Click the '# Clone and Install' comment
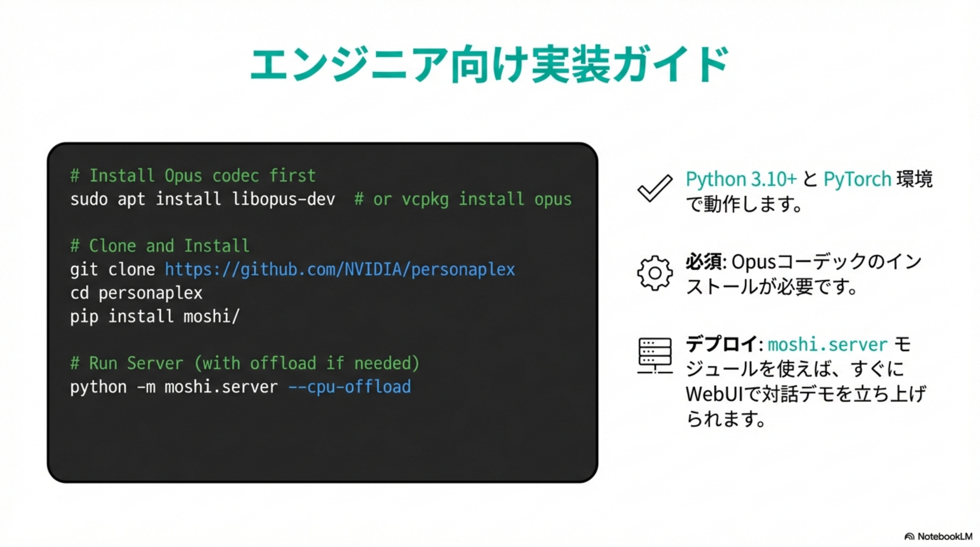The width and height of the screenshot is (980, 547). pos(160,246)
